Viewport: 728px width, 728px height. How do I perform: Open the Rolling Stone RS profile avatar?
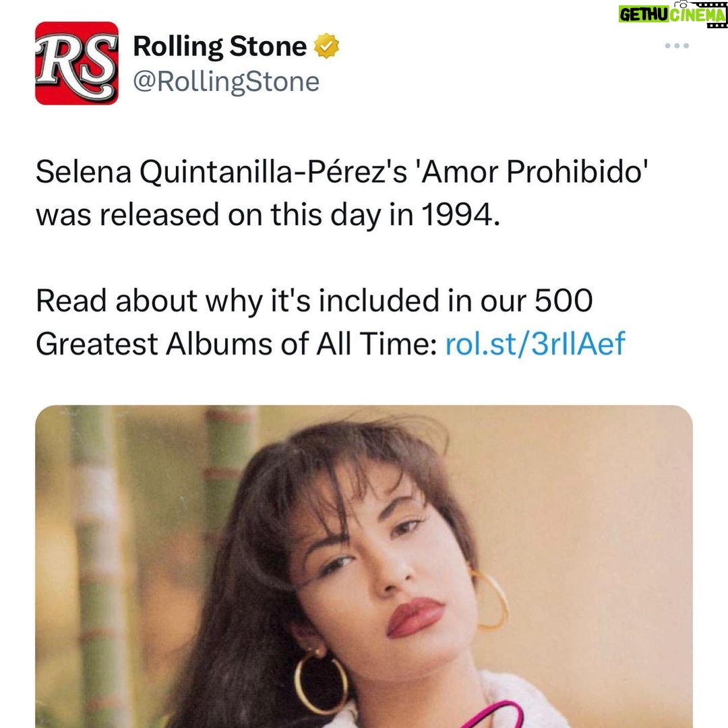coord(77,63)
